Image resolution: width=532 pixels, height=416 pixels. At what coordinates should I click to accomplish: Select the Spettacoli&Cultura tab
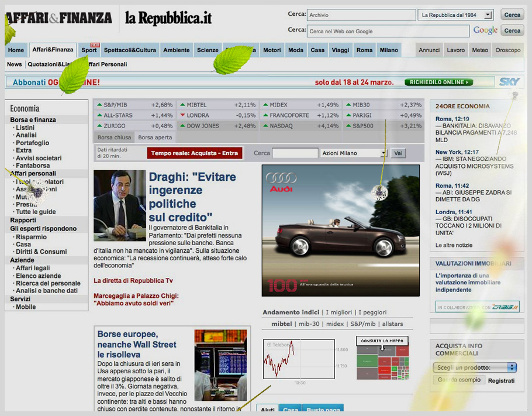(x=130, y=50)
